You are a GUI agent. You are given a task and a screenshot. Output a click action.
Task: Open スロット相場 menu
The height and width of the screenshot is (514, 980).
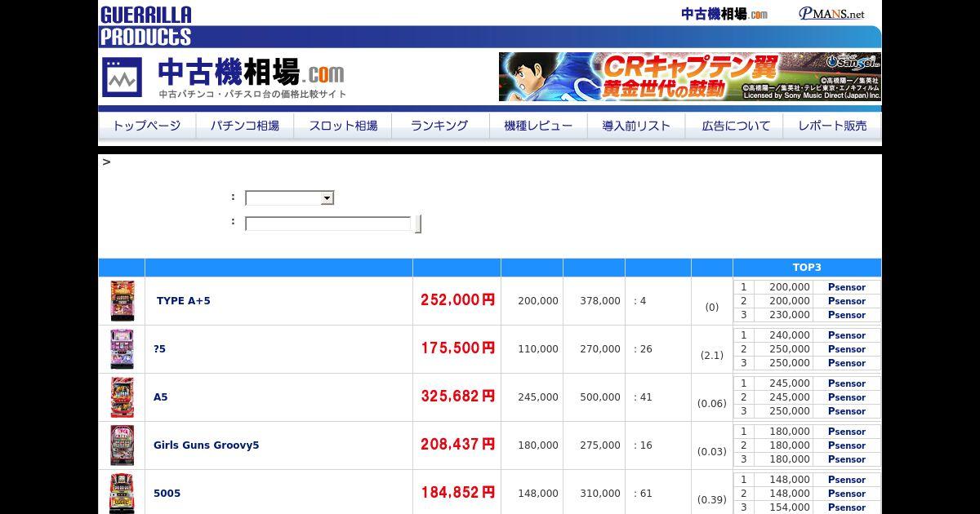pyautogui.click(x=343, y=126)
